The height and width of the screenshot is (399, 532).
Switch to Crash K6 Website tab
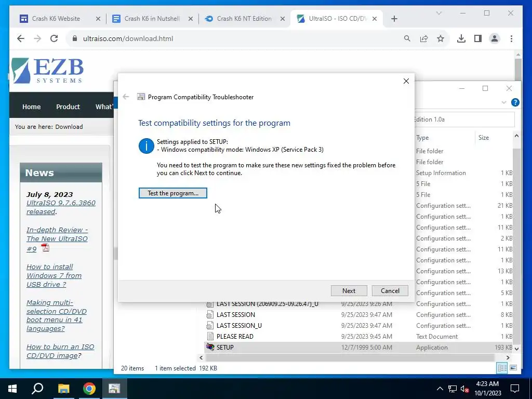click(56, 19)
